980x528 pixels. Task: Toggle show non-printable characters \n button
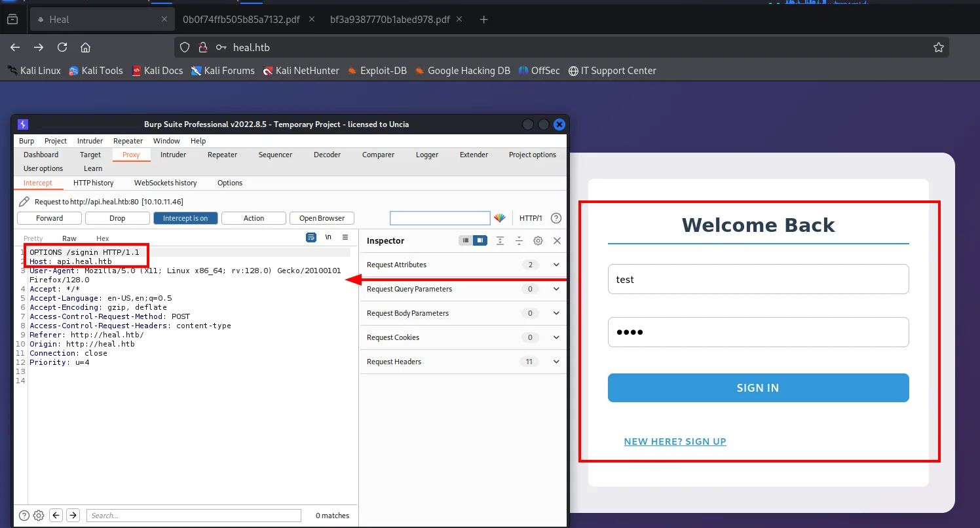click(x=328, y=238)
